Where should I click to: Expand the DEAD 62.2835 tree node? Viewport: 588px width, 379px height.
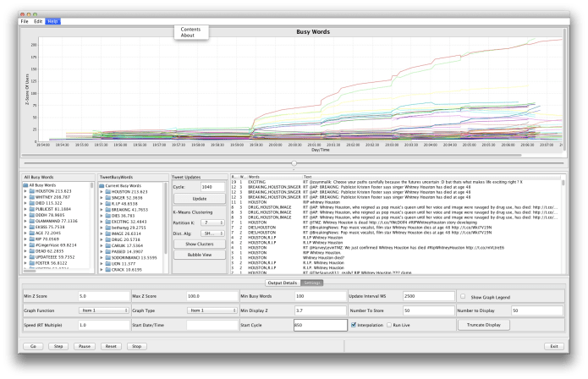[25, 251]
